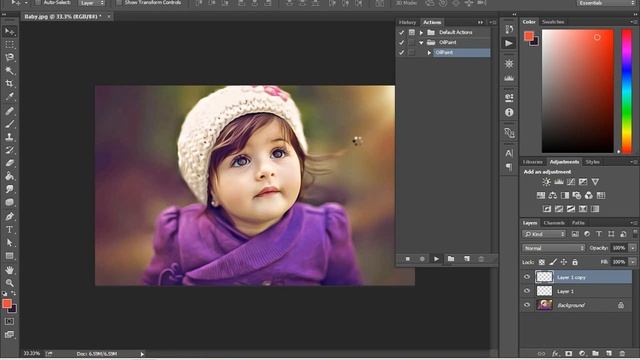Switch to the History tab
The height and width of the screenshot is (360, 640).
click(x=407, y=22)
